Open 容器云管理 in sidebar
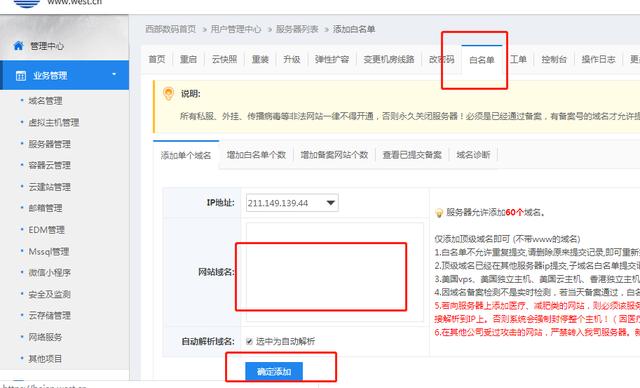 click(x=49, y=165)
